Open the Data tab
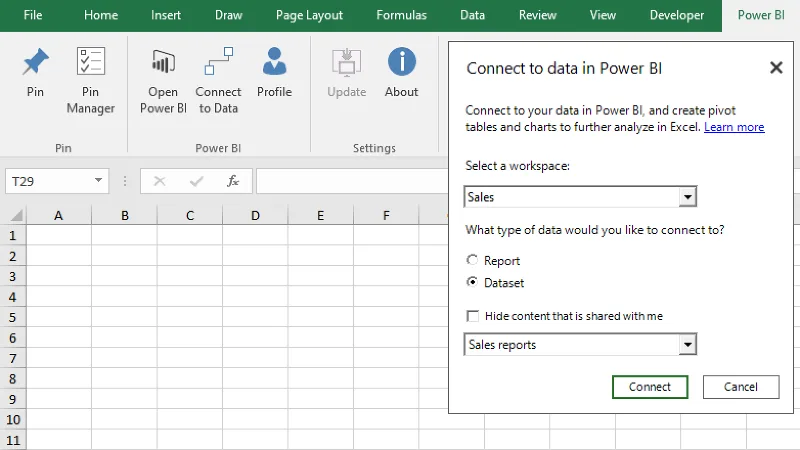This screenshot has height=450, width=800. click(x=472, y=15)
